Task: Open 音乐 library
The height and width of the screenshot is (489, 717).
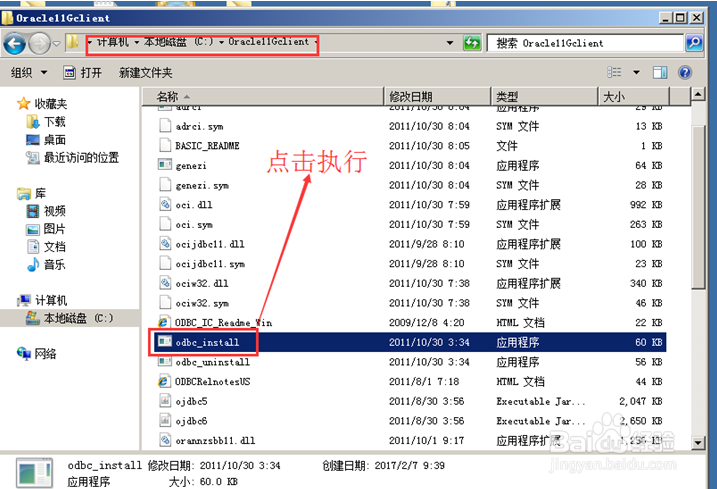Action: (46, 264)
